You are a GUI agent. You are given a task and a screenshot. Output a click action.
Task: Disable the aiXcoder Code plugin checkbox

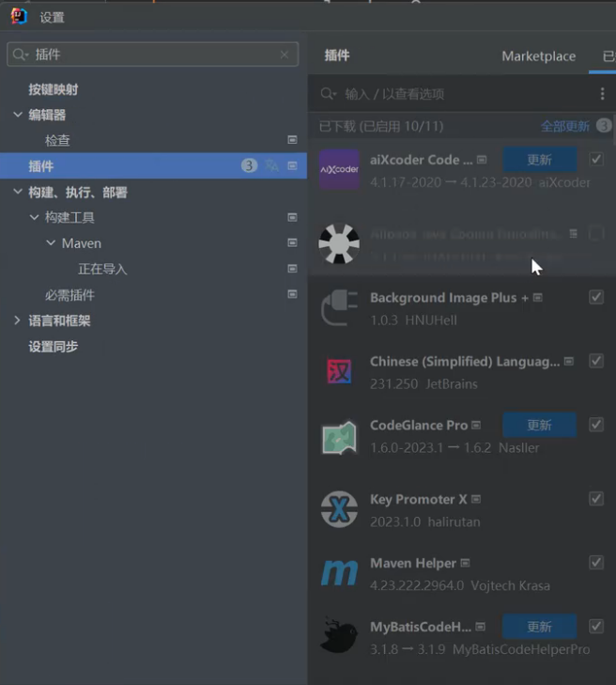pos(596,160)
